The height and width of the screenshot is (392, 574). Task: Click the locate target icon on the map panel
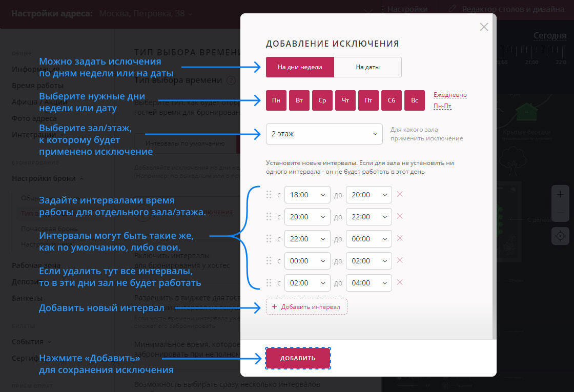pos(561,236)
